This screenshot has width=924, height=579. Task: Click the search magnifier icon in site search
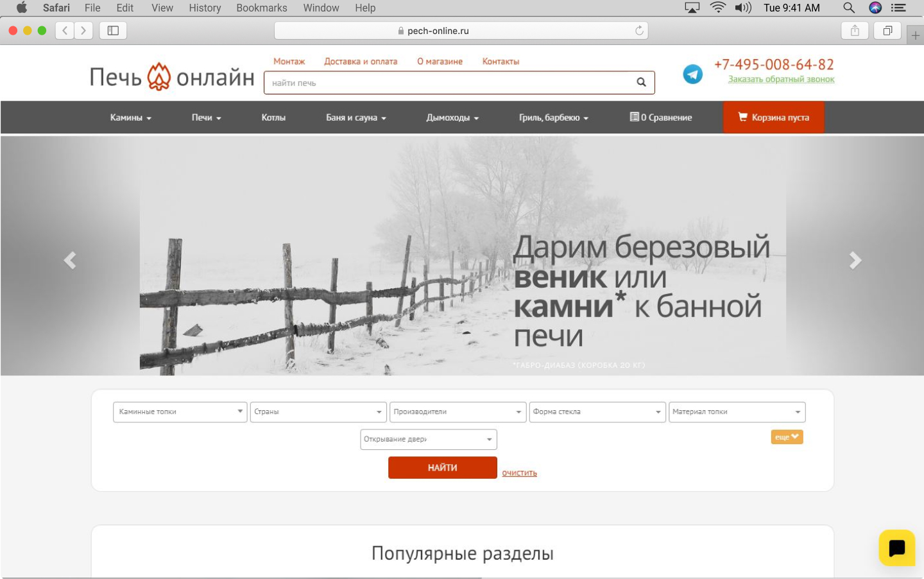(x=640, y=82)
